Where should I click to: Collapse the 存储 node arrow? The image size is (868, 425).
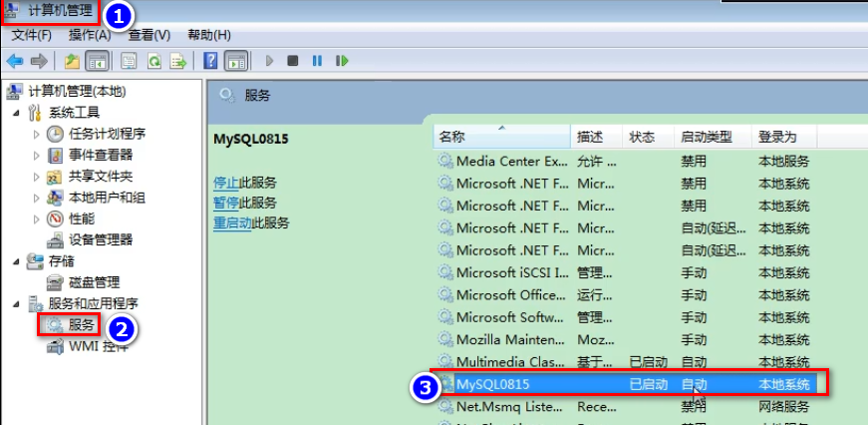(x=16, y=261)
